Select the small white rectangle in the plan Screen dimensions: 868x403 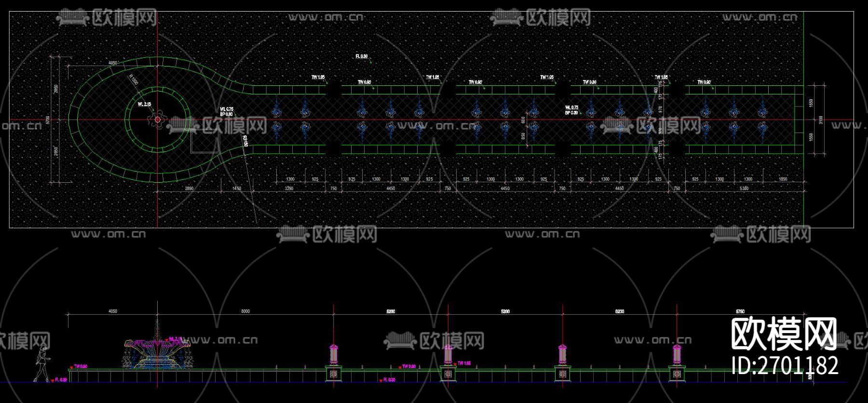pyautogui.click(x=205, y=140)
